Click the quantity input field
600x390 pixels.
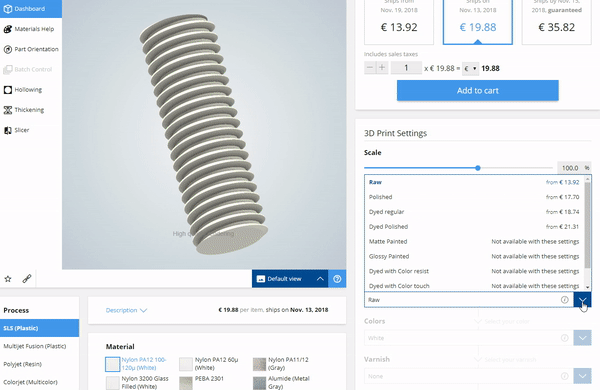point(406,68)
